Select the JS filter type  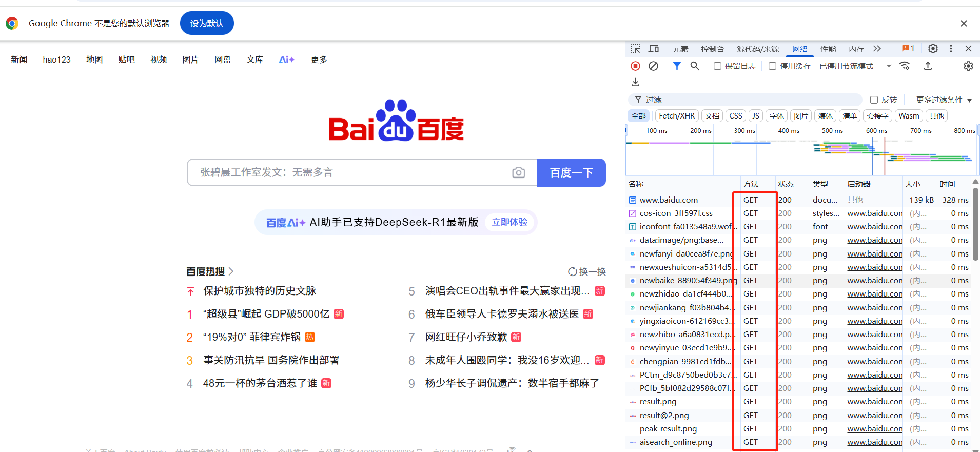[x=756, y=116]
